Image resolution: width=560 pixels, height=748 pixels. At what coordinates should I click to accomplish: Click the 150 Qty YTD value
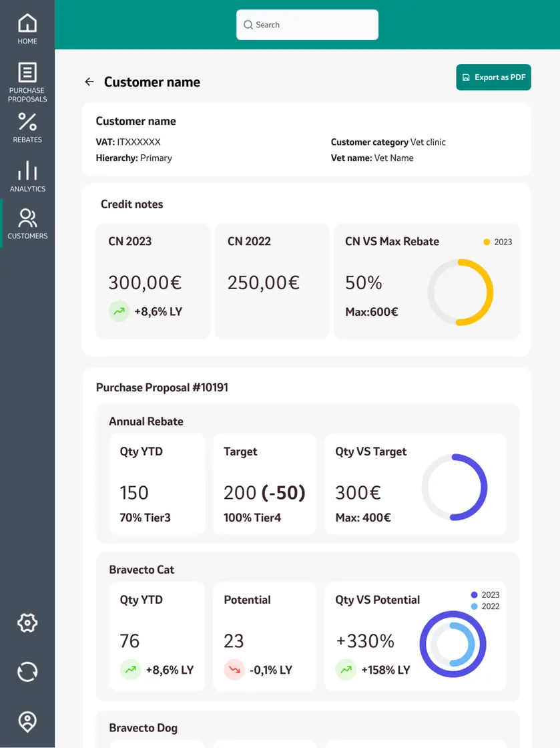(134, 492)
